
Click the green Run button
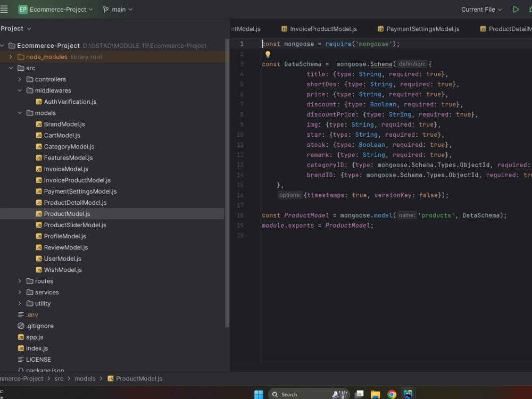tap(516, 10)
